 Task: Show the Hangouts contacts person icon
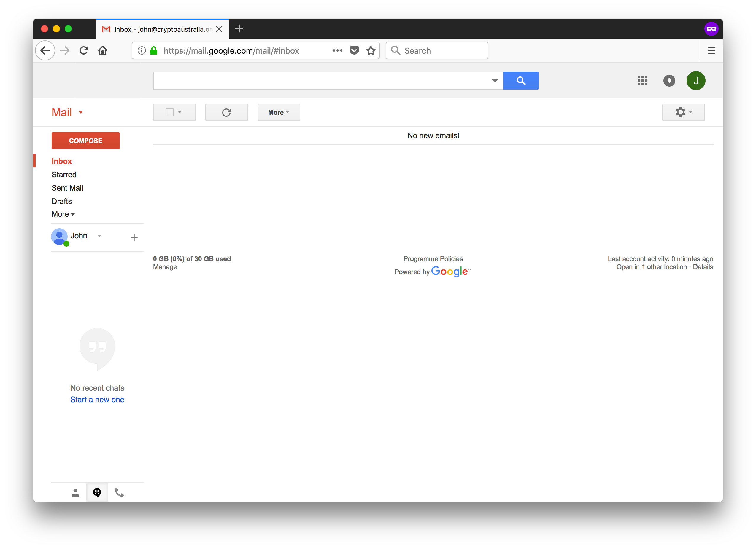click(75, 492)
